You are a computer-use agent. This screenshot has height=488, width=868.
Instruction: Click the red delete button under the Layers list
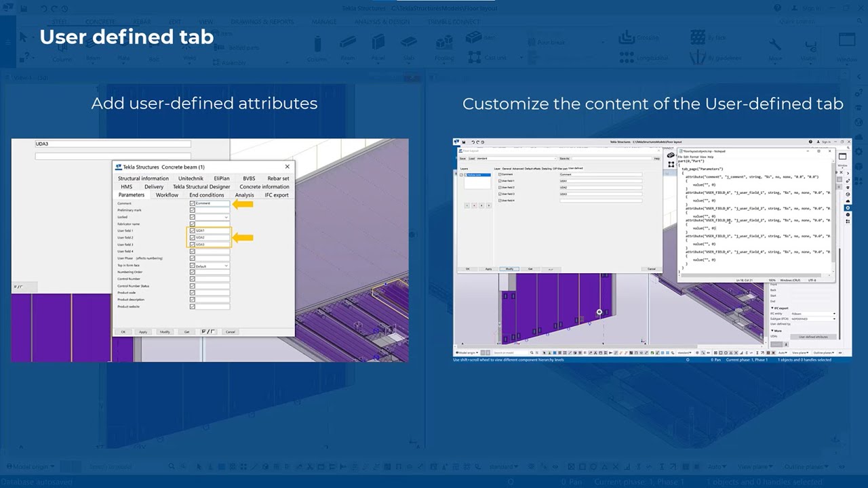474,205
